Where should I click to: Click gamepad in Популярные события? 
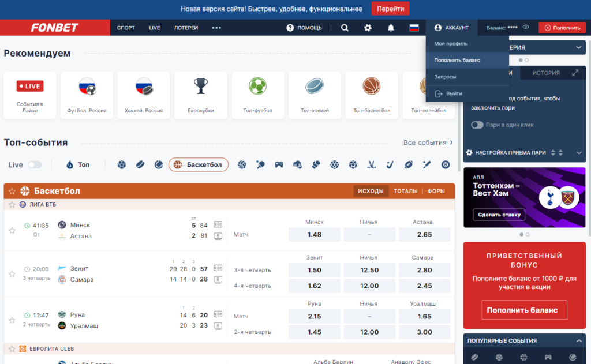click(548, 357)
